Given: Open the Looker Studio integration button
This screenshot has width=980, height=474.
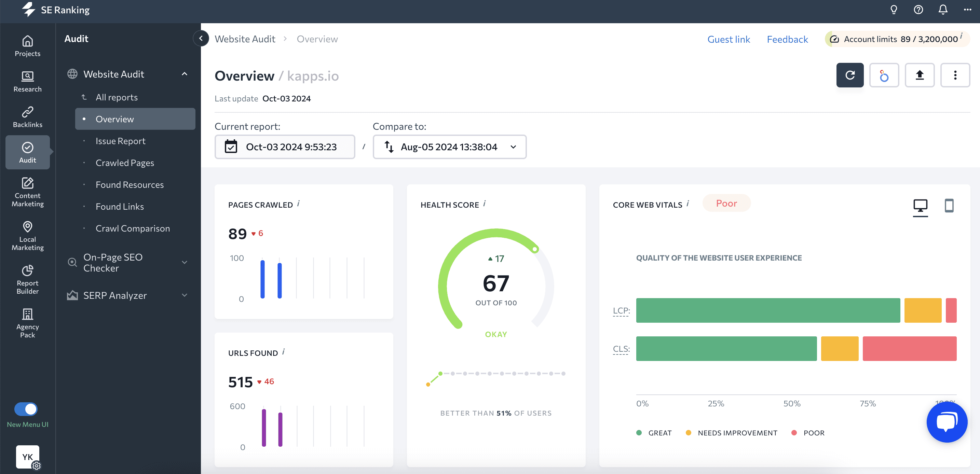Looking at the screenshot, I should point(884,75).
